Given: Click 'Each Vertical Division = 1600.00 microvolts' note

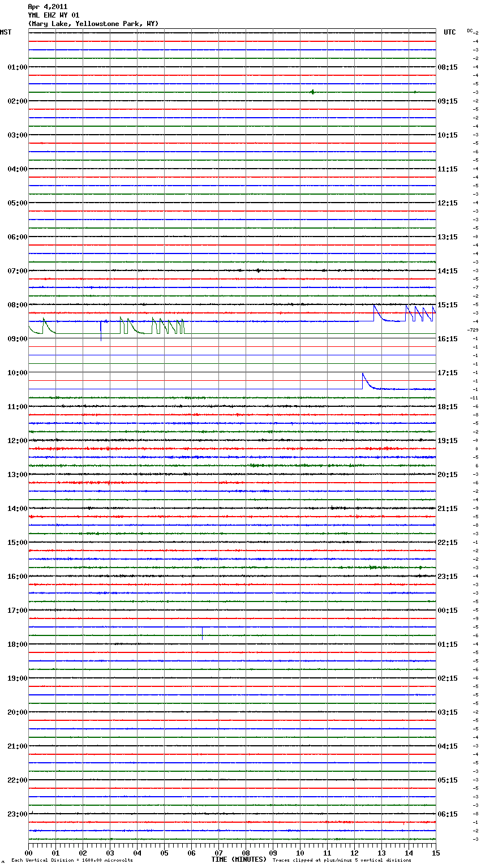Looking at the screenshot, I should coord(72,861).
